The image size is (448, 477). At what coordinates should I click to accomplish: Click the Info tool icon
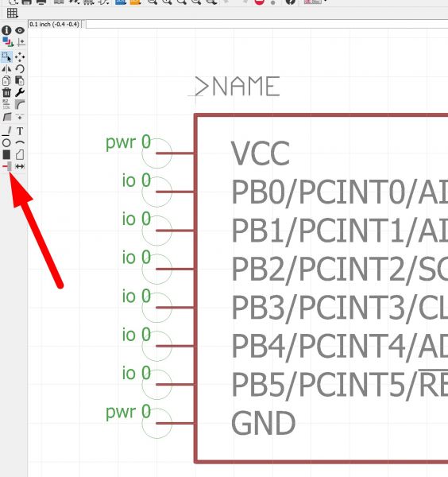point(6,30)
